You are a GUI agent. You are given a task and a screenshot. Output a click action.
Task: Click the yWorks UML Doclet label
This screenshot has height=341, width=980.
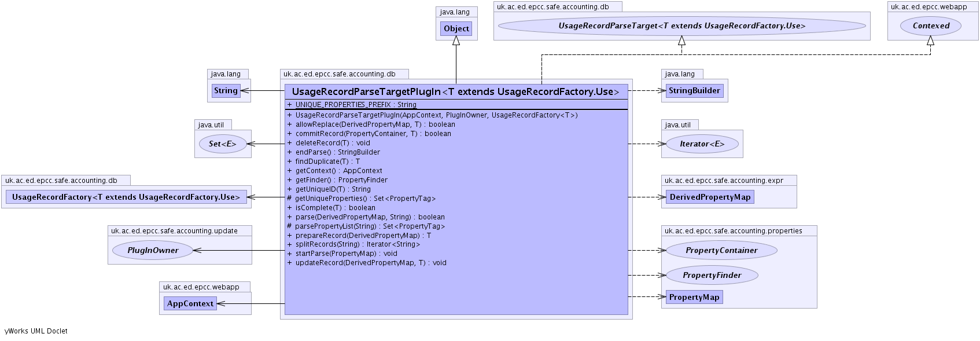[36, 331]
